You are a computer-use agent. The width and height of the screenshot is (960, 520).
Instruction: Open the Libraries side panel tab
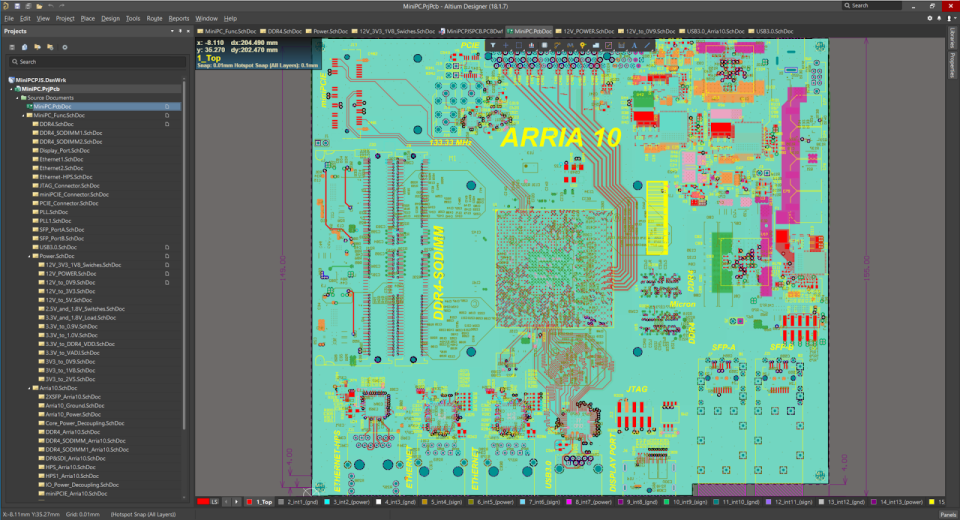tap(954, 41)
